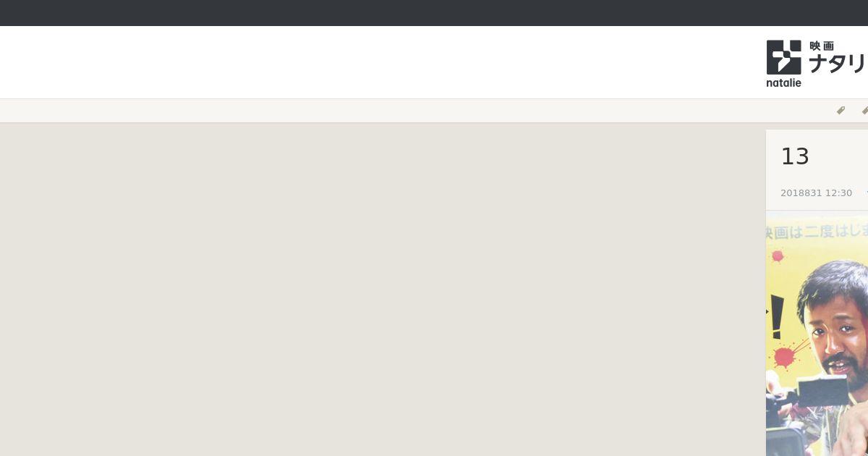
Task: Open the article title '13'
Action: [x=795, y=156]
